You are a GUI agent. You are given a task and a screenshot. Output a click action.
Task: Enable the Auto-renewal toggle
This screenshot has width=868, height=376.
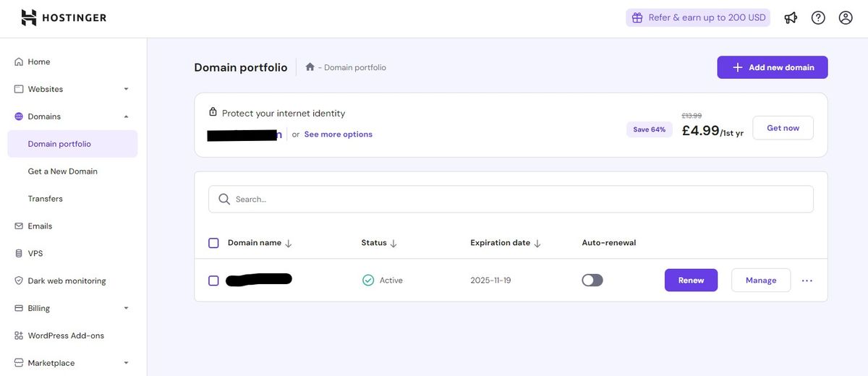click(592, 280)
